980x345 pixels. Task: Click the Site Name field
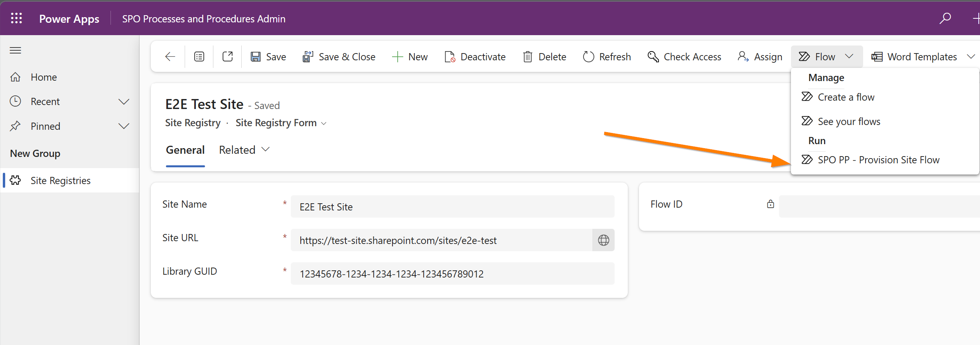[452, 206]
